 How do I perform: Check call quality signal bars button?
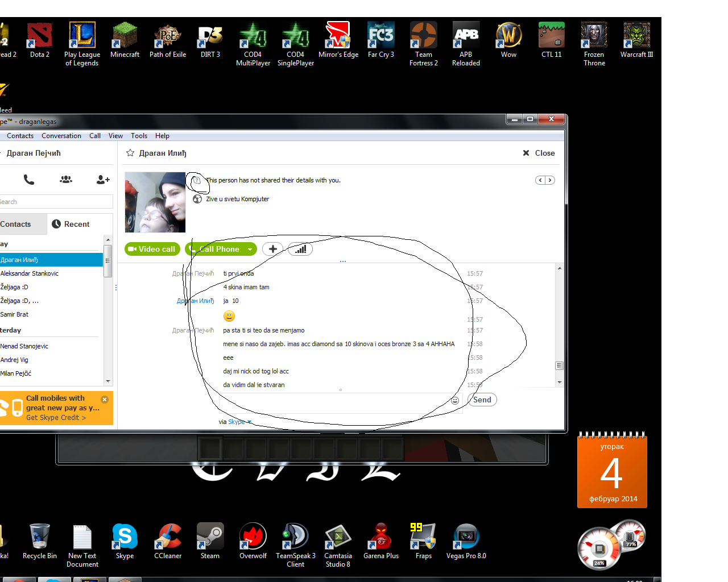pyautogui.click(x=300, y=249)
